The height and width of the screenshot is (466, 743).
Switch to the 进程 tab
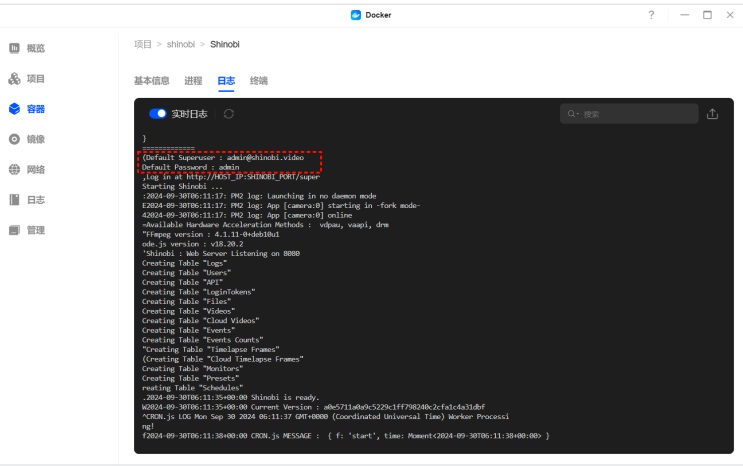click(193, 81)
